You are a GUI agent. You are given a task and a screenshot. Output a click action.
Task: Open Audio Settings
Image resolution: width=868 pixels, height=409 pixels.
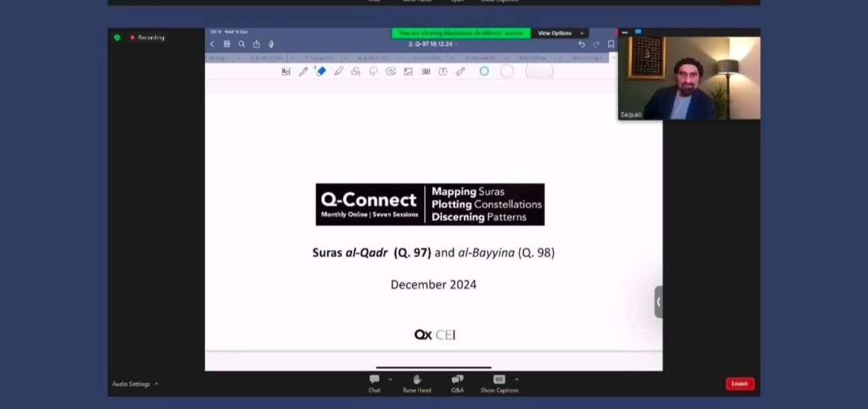(131, 384)
